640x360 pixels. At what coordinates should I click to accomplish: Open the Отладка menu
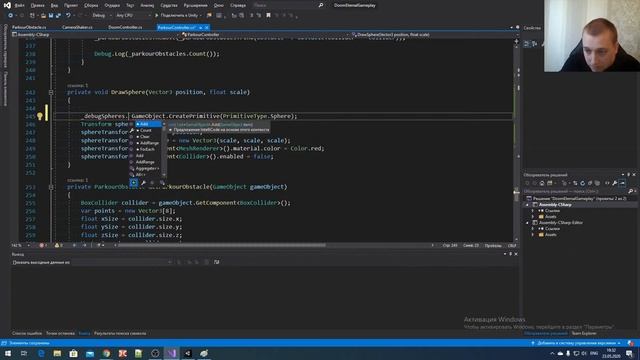[112, 5]
